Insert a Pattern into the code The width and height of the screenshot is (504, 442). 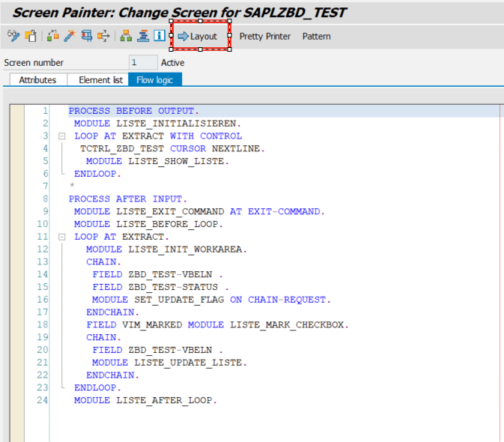coord(316,36)
